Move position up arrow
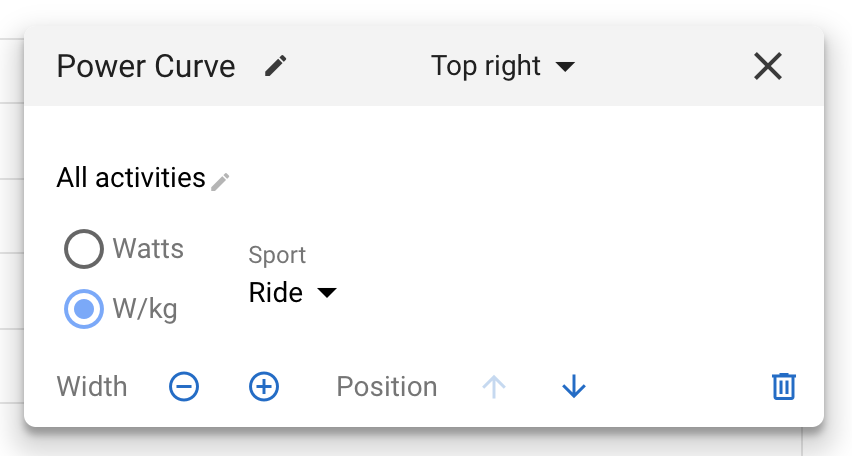The height and width of the screenshot is (456, 852). click(494, 387)
